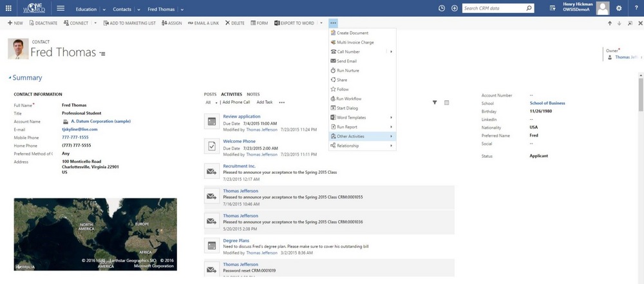Screen dimensions: 644x284
Task: Open the form selector beside contact name
Action: coord(102,53)
